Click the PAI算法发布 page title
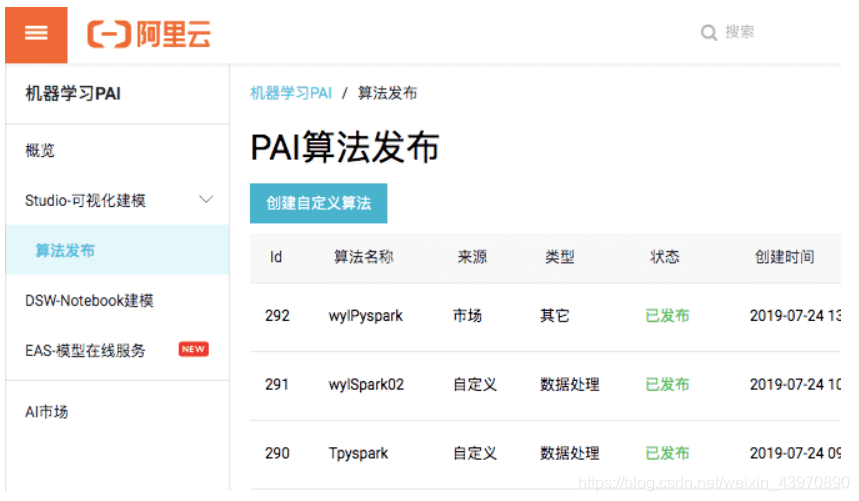 click(345, 147)
